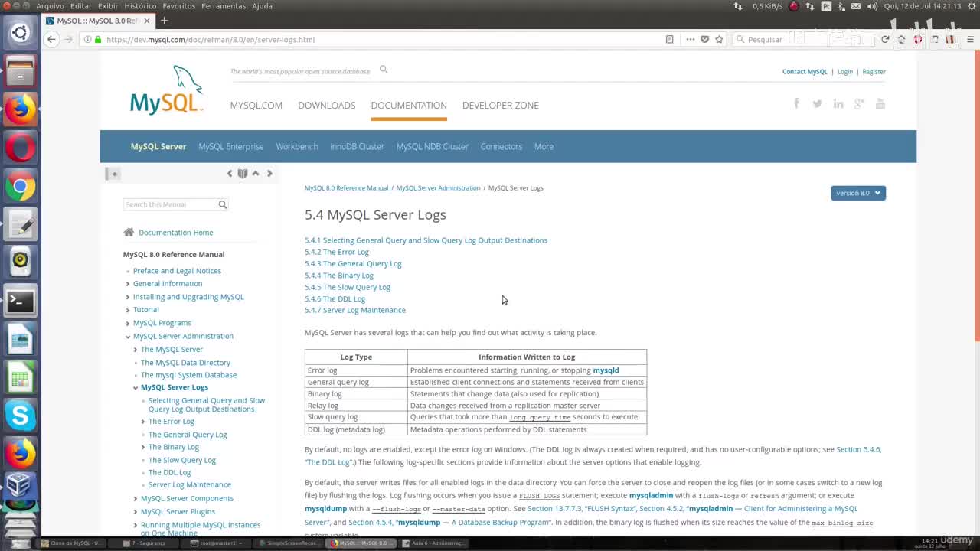Open the Opera browser in the dock
The width and height of the screenshot is (980, 551).
[21, 148]
